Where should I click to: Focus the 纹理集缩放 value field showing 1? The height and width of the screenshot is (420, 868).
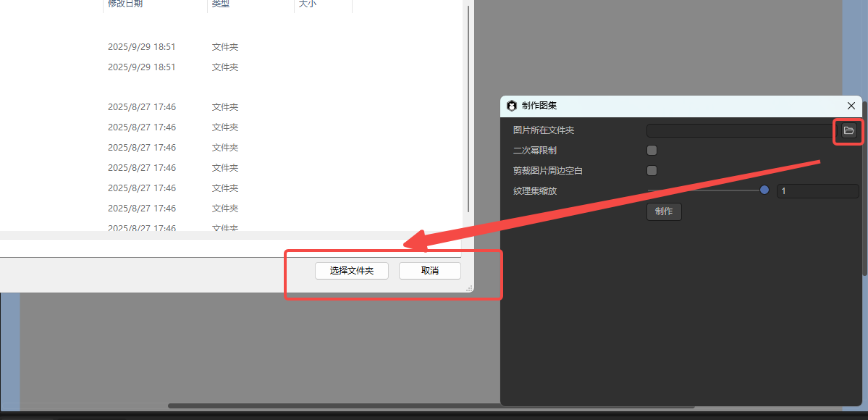(817, 191)
